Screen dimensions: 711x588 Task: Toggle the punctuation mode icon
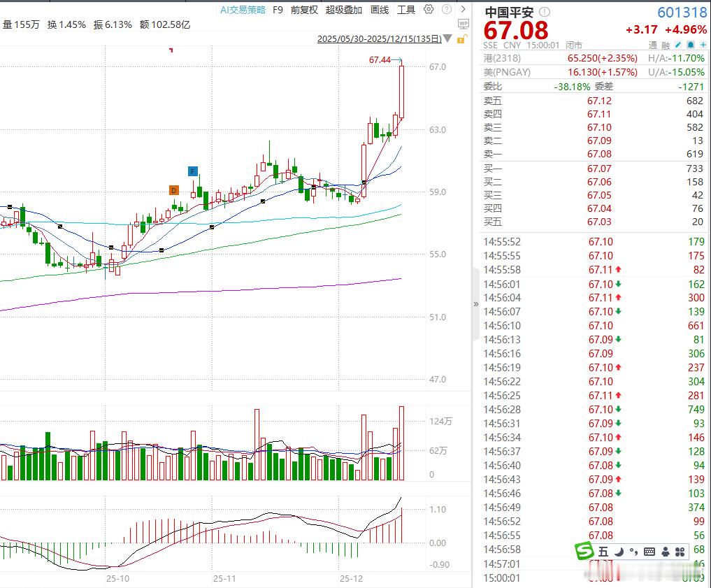coord(634,552)
